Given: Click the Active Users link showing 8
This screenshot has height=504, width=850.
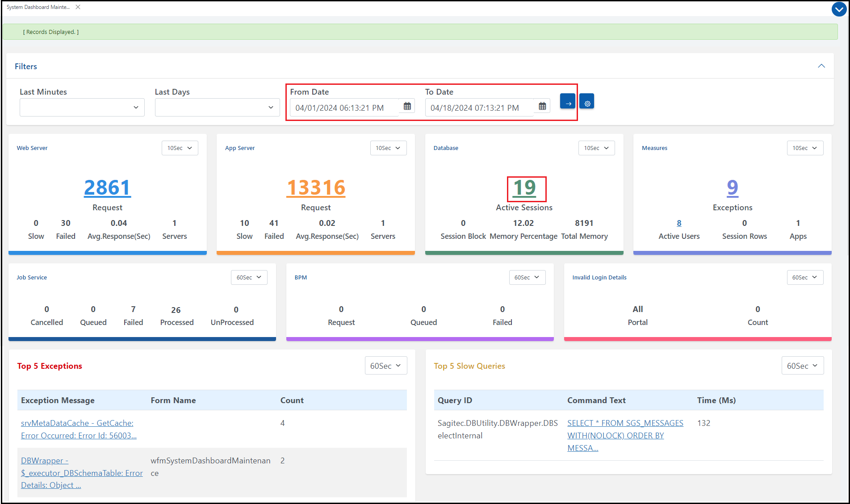Looking at the screenshot, I should coord(679,223).
